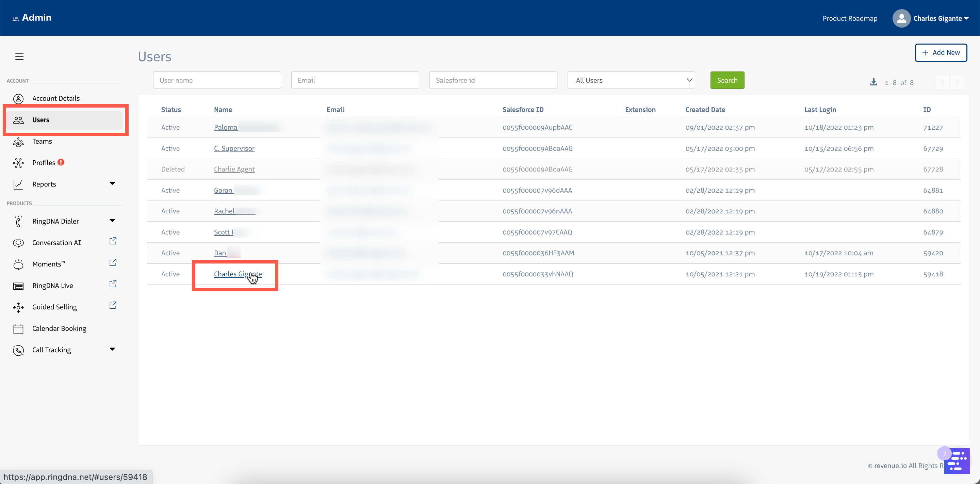Click the Profiles red alert icon
The height and width of the screenshot is (484, 980).
(x=61, y=162)
